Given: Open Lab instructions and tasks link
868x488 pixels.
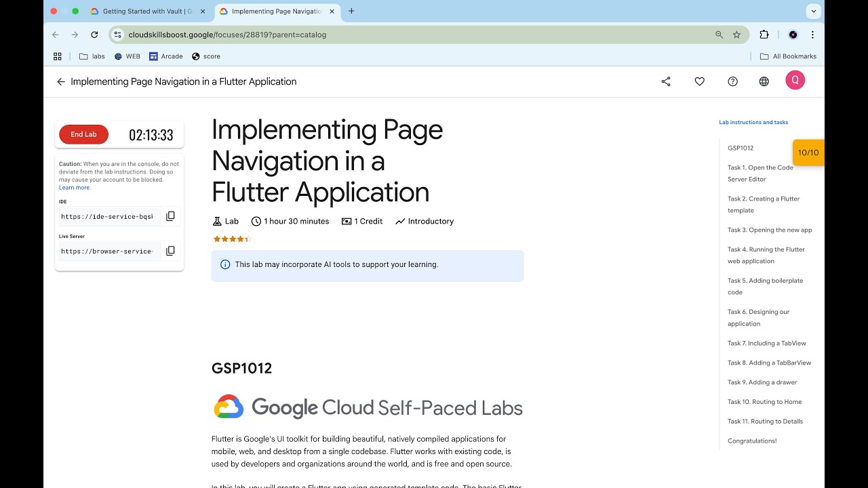Looking at the screenshot, I should [x=753, y=123].
